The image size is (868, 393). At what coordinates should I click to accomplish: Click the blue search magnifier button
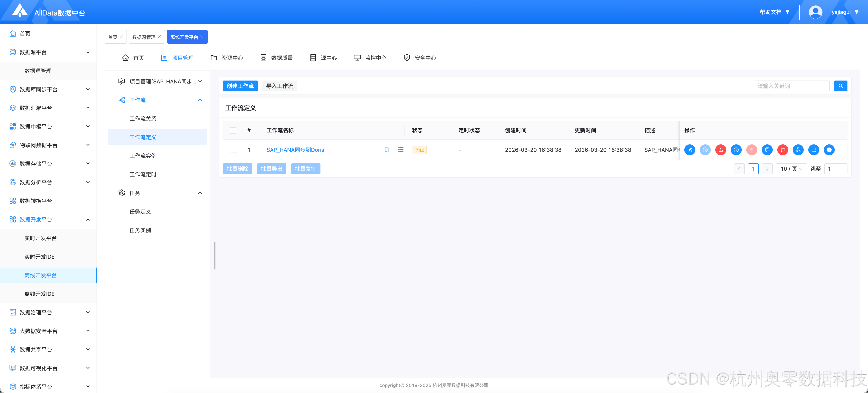(840, 86)
